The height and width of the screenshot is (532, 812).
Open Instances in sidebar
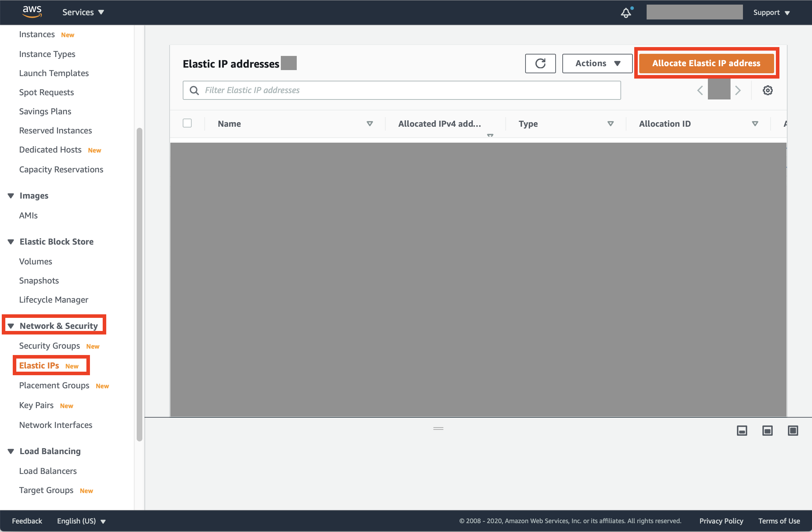(x=37, y=34)
